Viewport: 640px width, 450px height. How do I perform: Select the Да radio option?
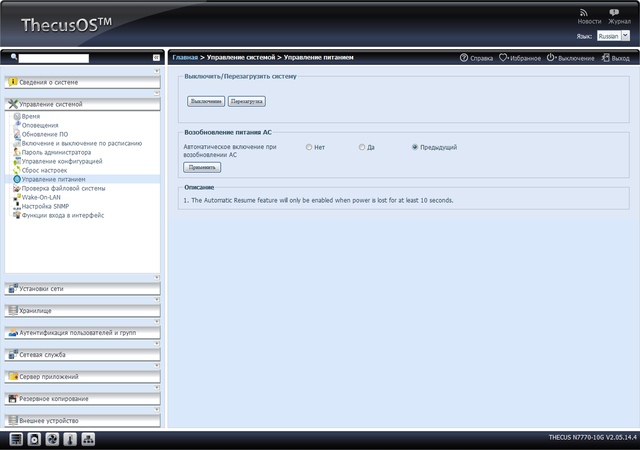coord(362,147)
